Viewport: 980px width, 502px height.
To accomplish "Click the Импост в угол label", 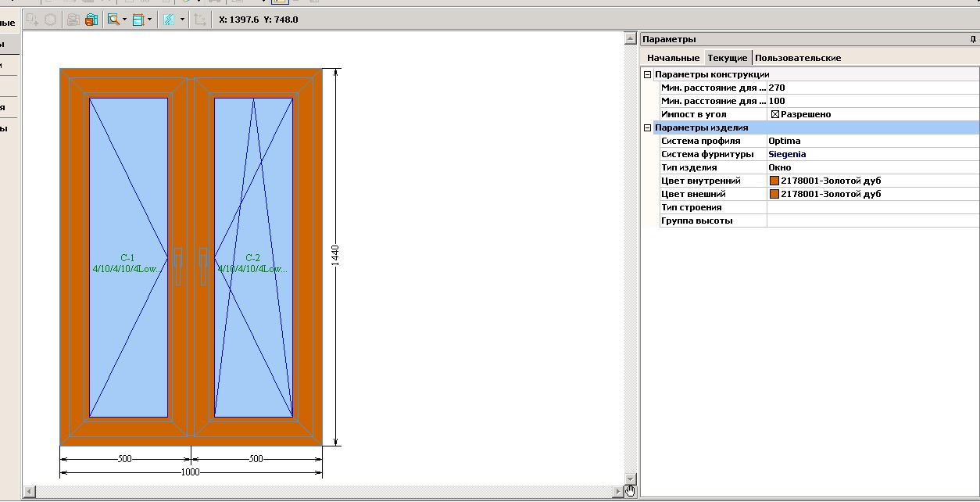I will pos(694,114).
